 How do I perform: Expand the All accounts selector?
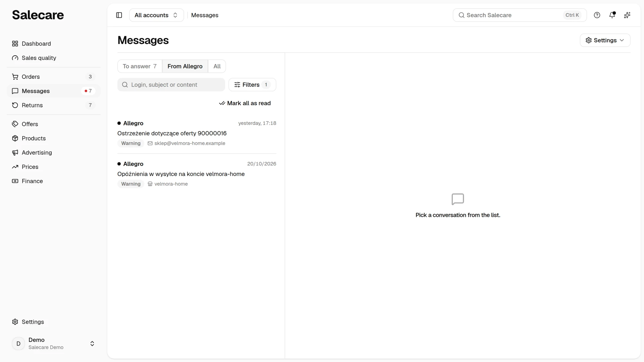coord(156,15)
